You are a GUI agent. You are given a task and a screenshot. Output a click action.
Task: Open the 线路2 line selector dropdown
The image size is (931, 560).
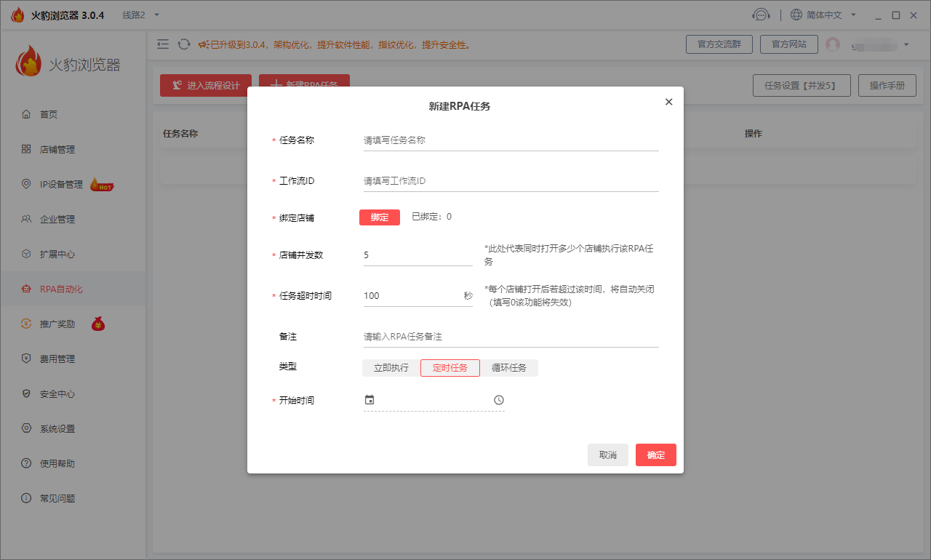click(139, 14)
